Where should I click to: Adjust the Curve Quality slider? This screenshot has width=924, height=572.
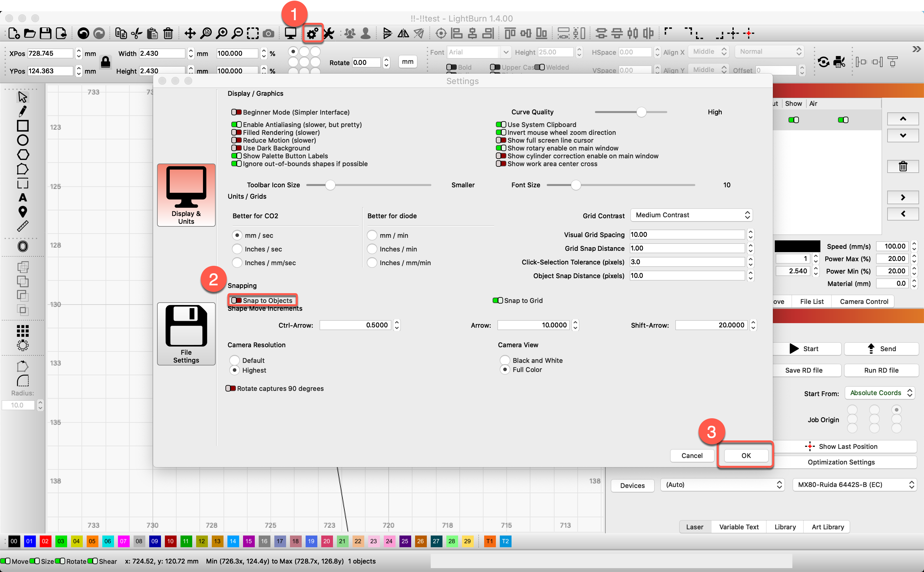641,112
